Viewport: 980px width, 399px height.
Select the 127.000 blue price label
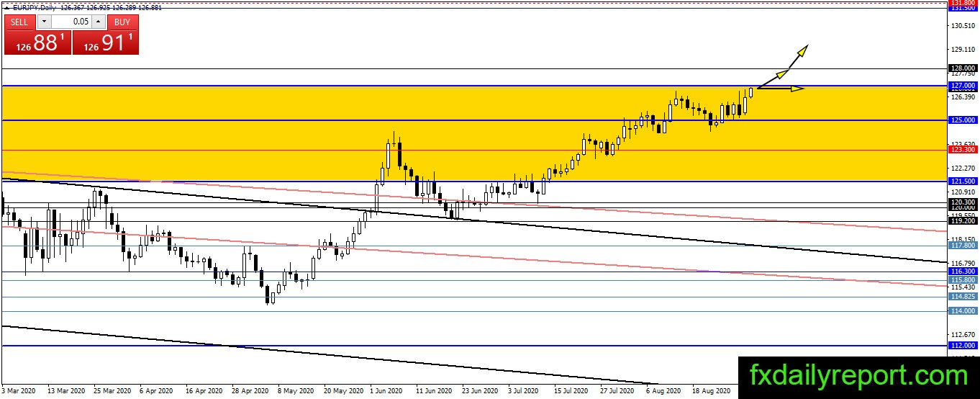(963, 86)
